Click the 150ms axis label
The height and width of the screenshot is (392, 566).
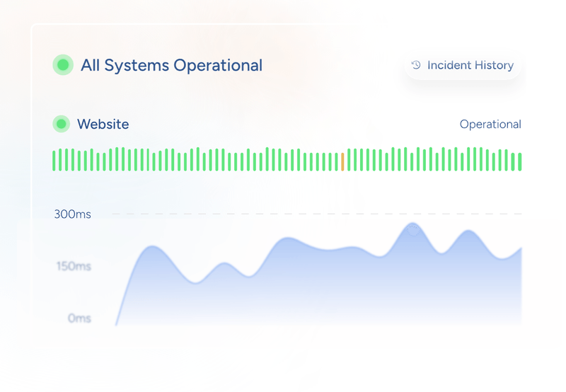pyautogui.click(x=74, y=267)
